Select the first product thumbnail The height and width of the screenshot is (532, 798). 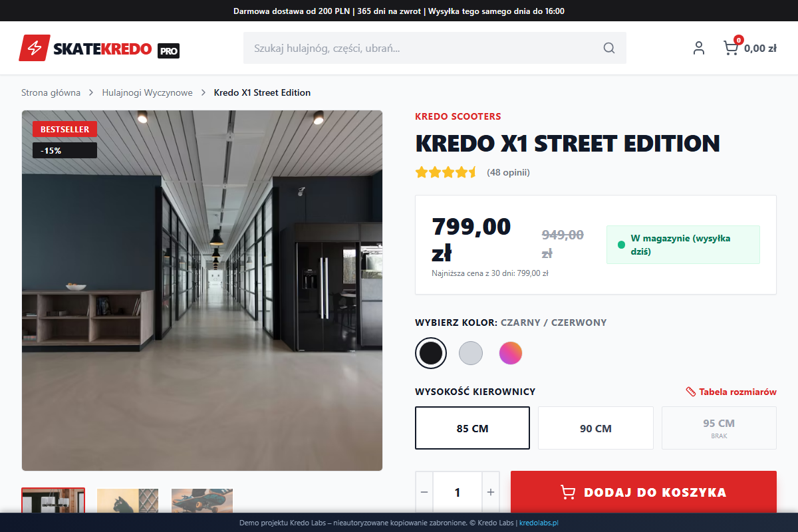coord(53,501)
